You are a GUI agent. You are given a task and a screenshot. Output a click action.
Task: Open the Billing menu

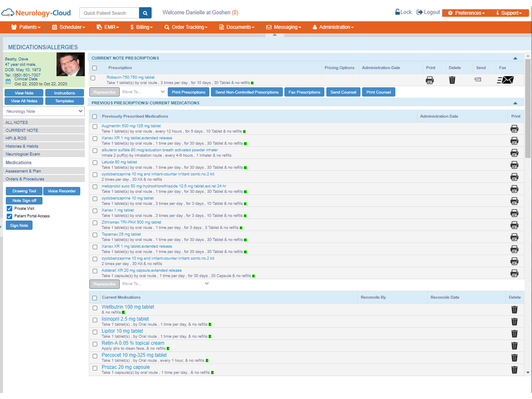click(x=142, y=27)
